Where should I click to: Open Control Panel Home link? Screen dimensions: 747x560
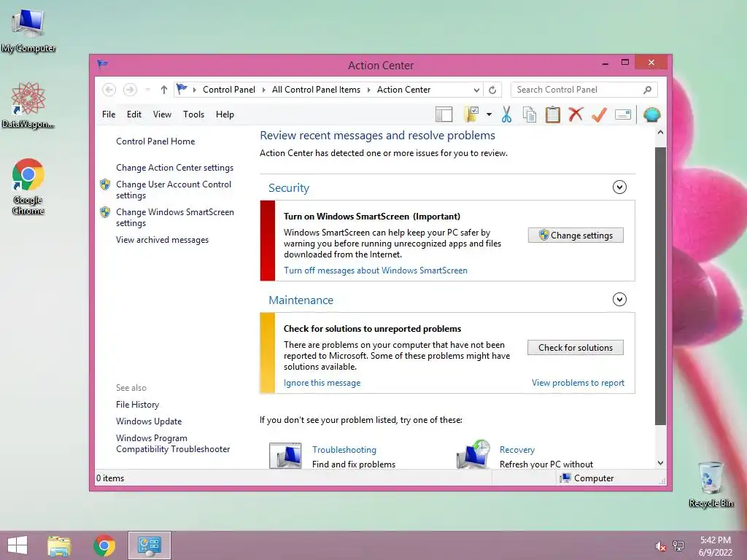(x=155, y=141)
